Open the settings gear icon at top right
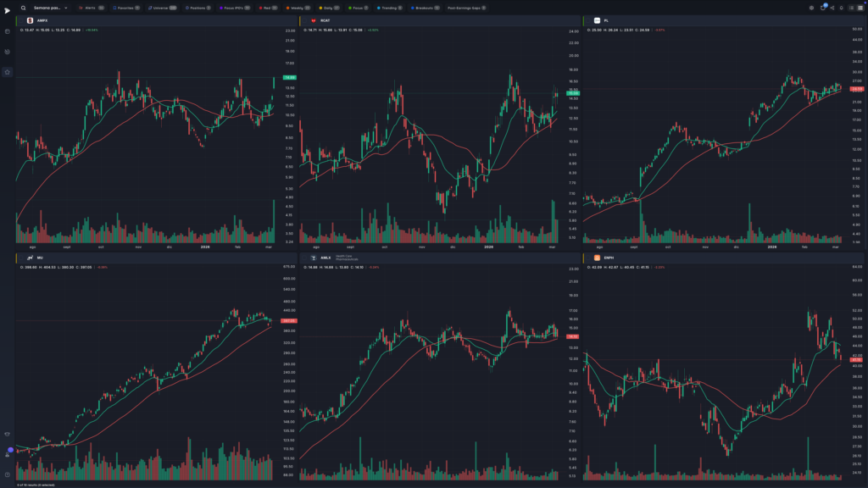The width and height of the screenshot is (868, 488). [x=811, y=8]
